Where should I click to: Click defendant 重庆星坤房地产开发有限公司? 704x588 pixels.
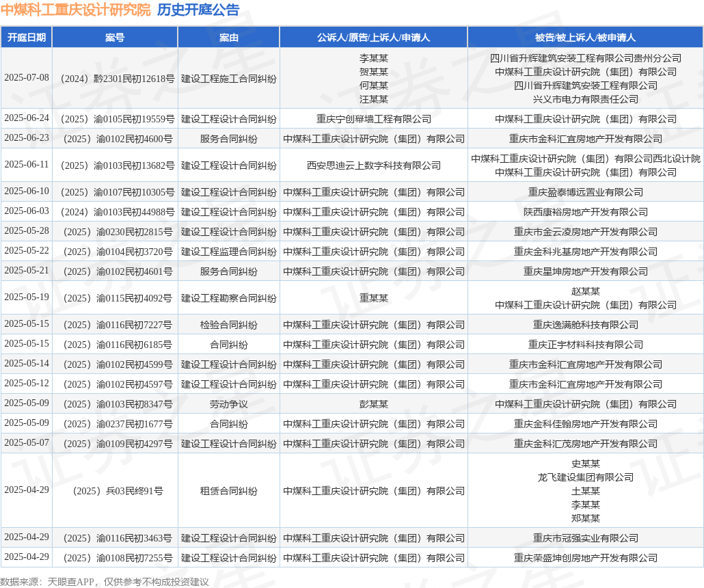pos(586,271)
